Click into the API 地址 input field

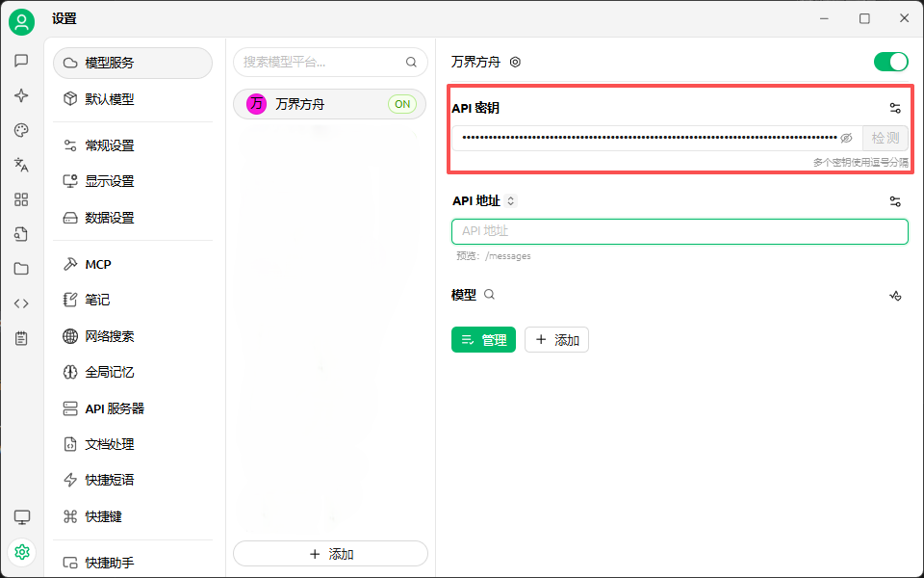click(x=680, y=231)
